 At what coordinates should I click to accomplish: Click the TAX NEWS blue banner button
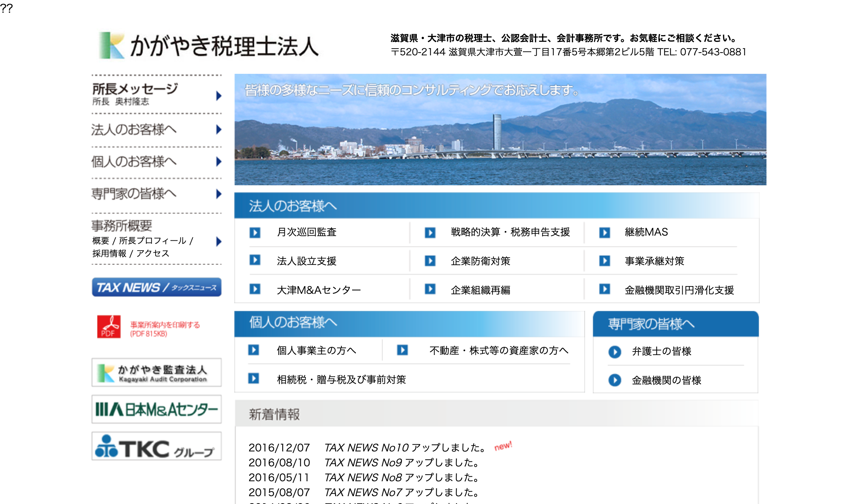point(157,287)
